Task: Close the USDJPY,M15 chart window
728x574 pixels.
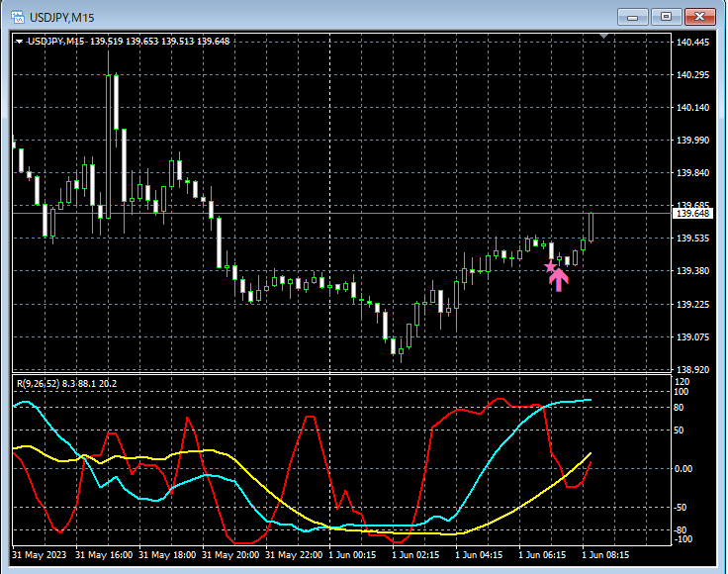Action: (x=699, y=17)
